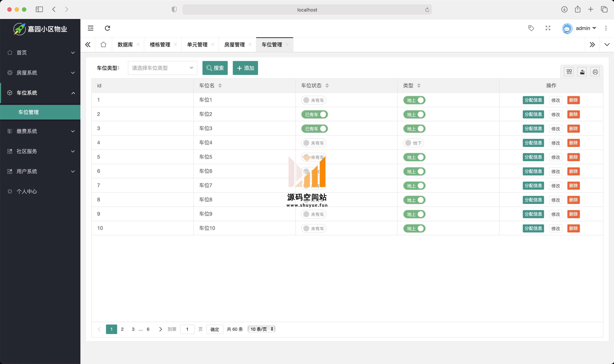Viewport: 614px width, 364px height.
Task: Select 个人中心 in the sidebar
Action: pos(27,192)
